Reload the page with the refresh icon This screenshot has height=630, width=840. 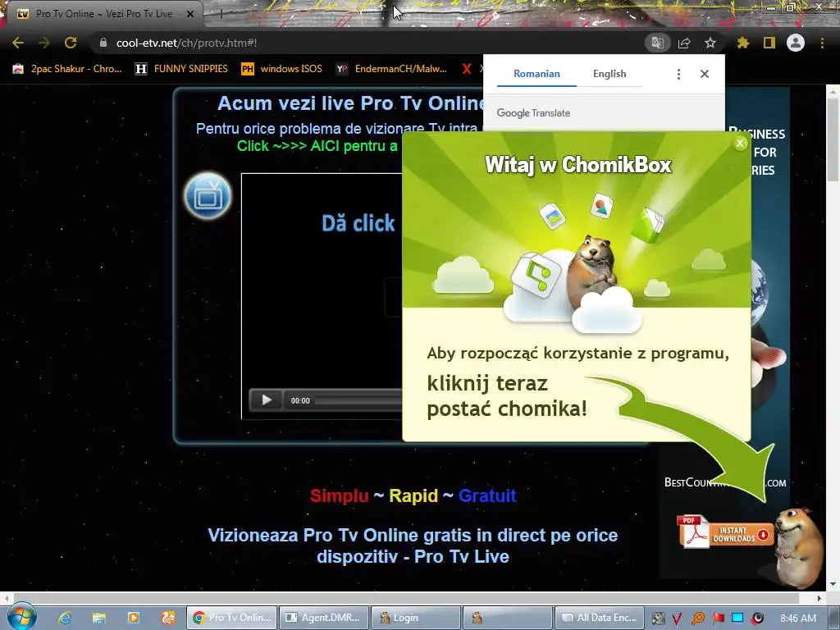tap(71, 43)
